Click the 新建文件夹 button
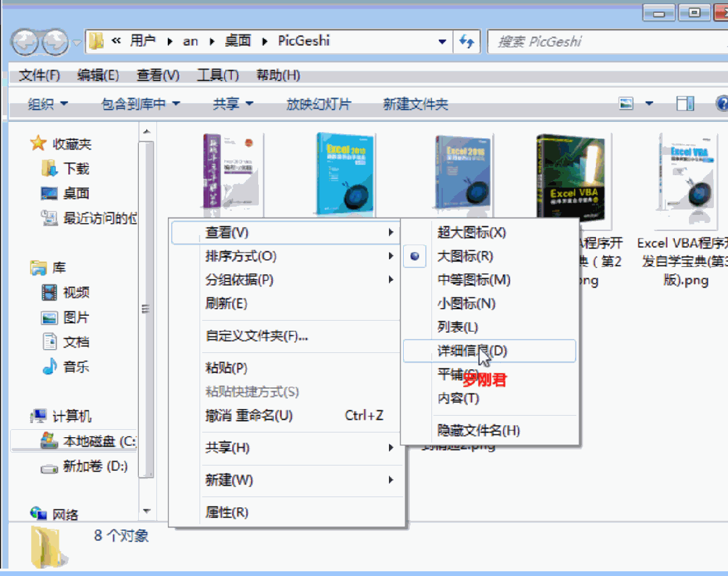This screenshot has height=576, width=728. (415, 104)
